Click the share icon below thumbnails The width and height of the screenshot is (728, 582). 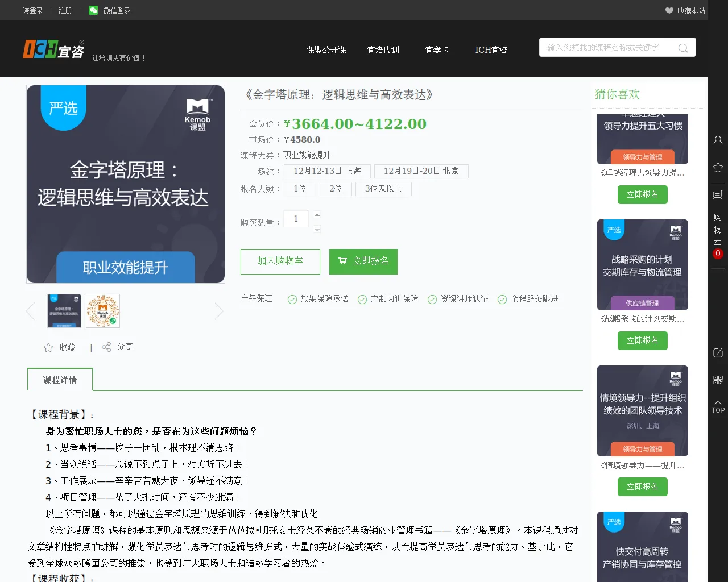click(106, 347)
